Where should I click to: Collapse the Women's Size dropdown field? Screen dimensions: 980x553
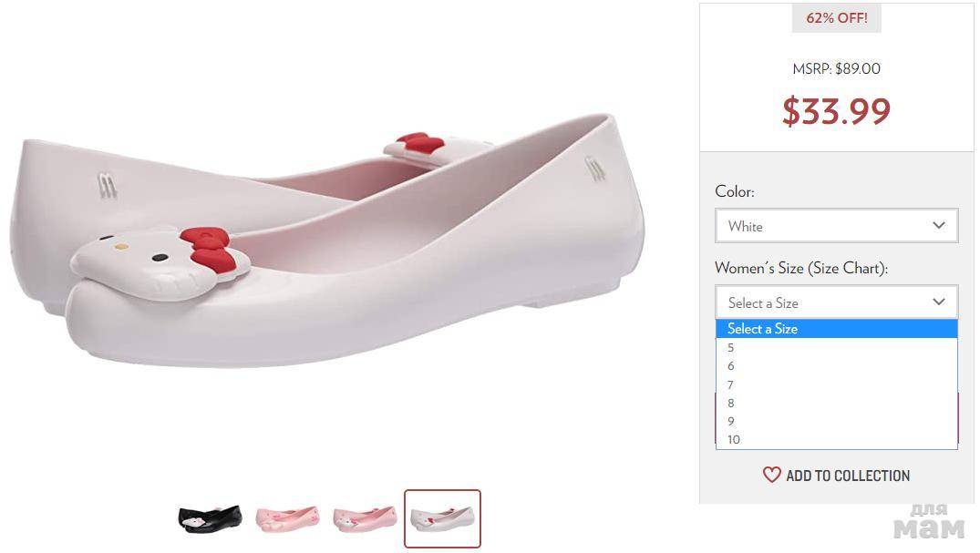[836, 302]
